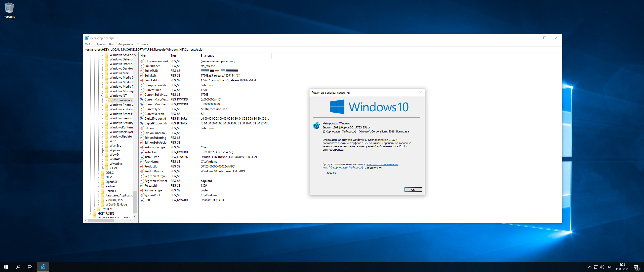Screen dimensions: 644x272
Task: Select the UBR DWORD value icon
Action: (142, 200)
